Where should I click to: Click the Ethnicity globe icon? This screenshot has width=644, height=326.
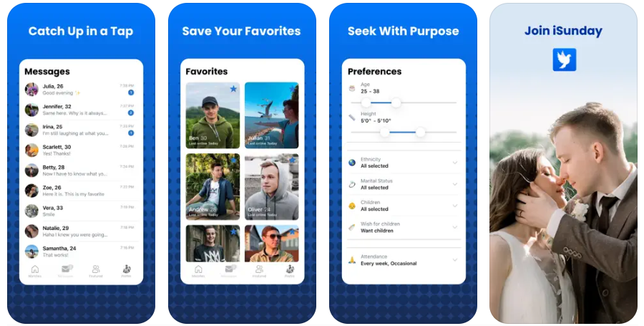pyautogui.click(x=352, y=163)
